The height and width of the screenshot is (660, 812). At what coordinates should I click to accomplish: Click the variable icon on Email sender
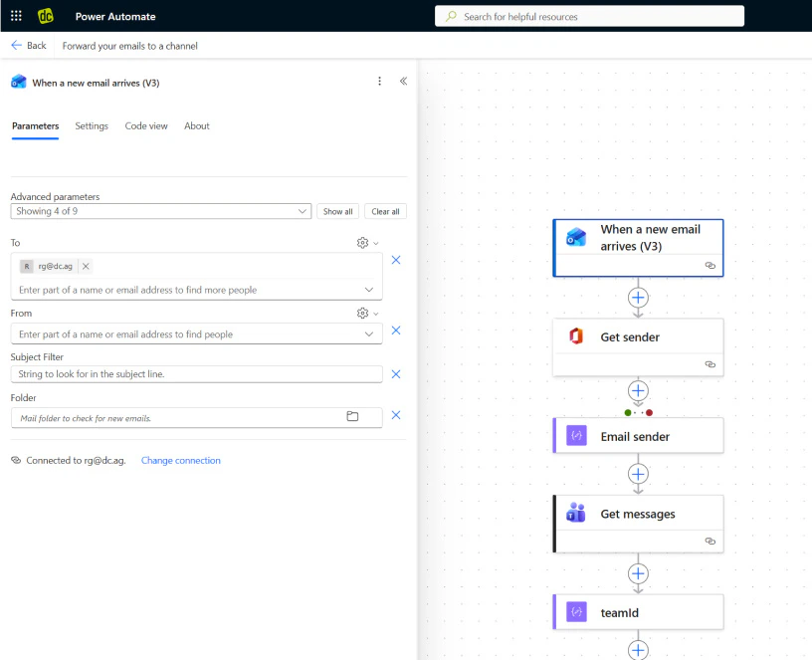576,436
